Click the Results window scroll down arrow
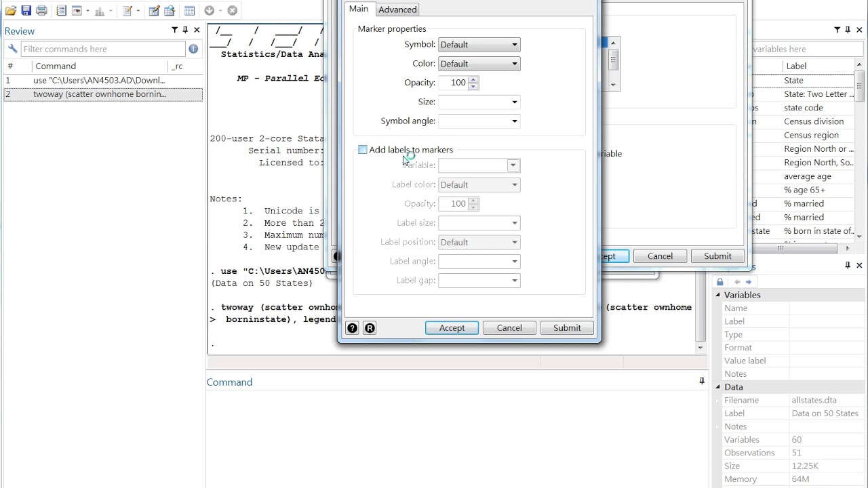This screenshot has height=488, width=868. point(701,348)
